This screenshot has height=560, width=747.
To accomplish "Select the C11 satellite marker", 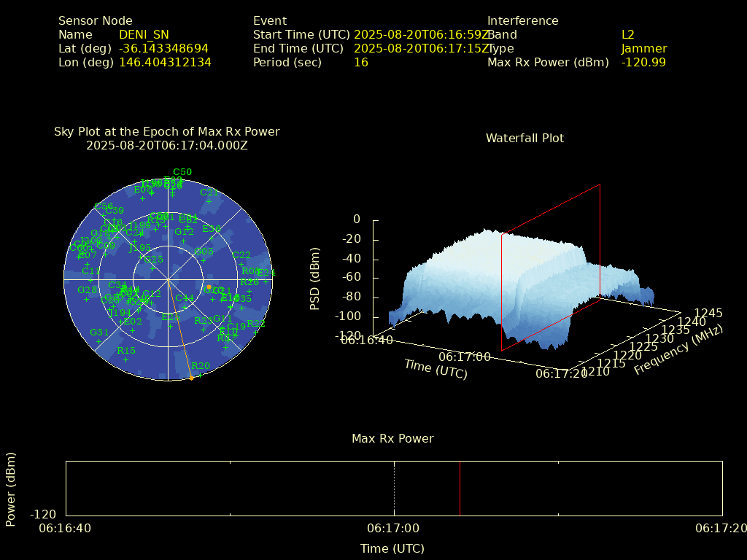I will click(91, 280).
